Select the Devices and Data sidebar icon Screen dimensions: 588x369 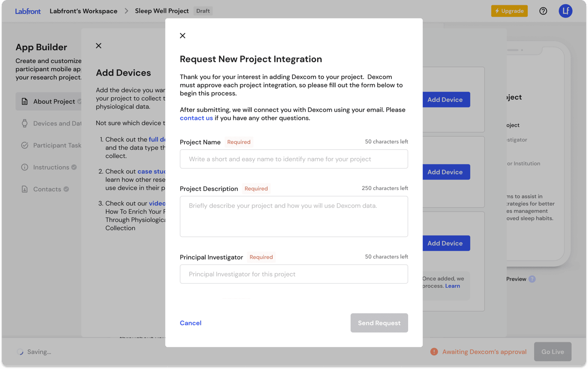[24, 123]
